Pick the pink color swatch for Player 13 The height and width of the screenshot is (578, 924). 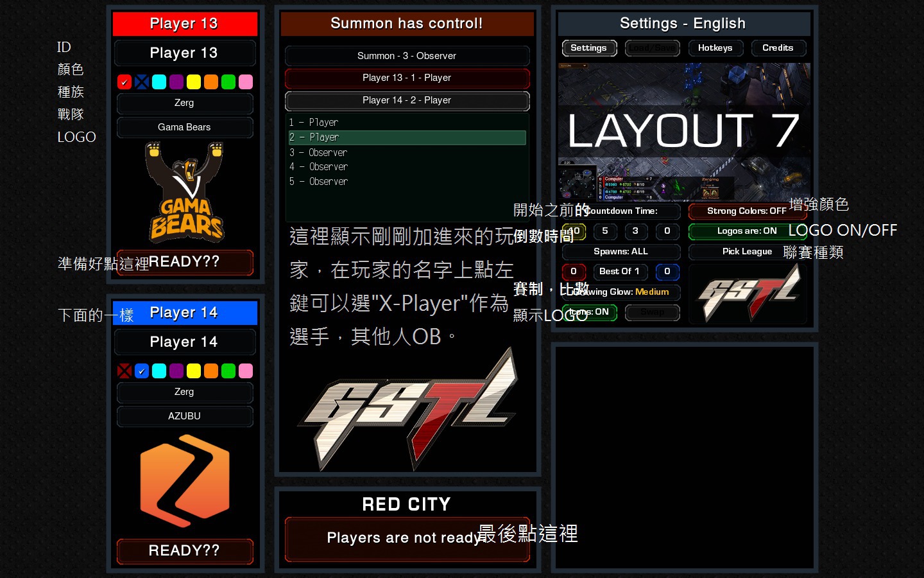[246, 82]
